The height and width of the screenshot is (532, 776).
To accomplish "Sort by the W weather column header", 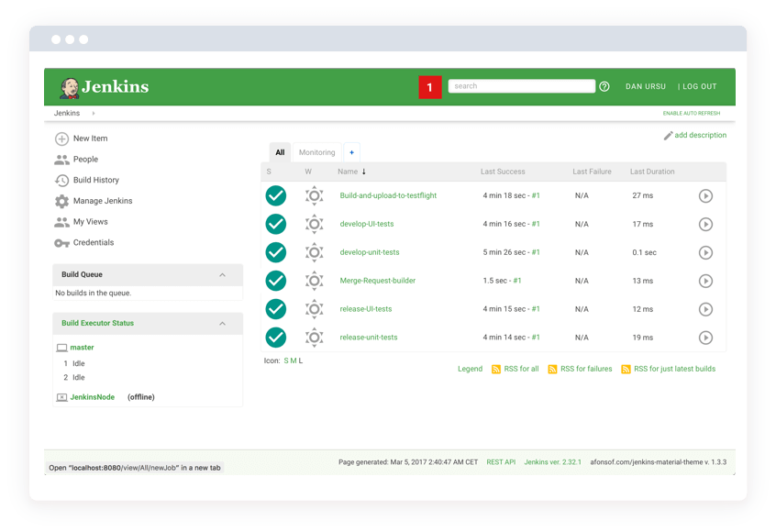I will point(308,172).
